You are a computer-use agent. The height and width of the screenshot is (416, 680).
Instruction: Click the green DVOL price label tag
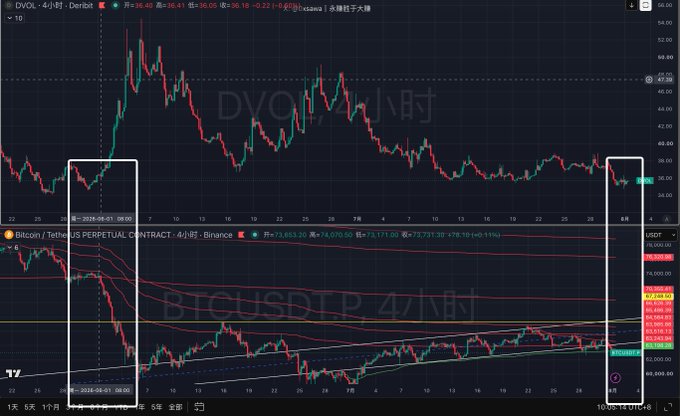(644, 180)
